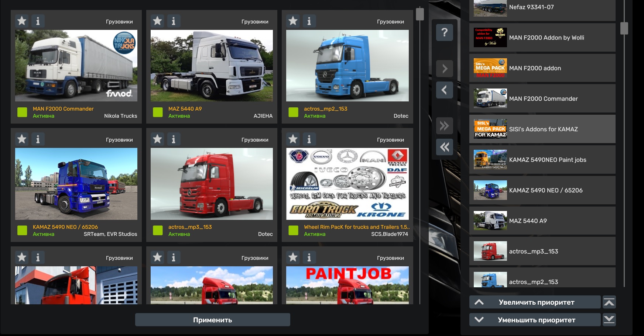Toggle actros_mp3_153 card's green active indicator
The height and width of the screenshot is (336, 644).
[158, 230]
